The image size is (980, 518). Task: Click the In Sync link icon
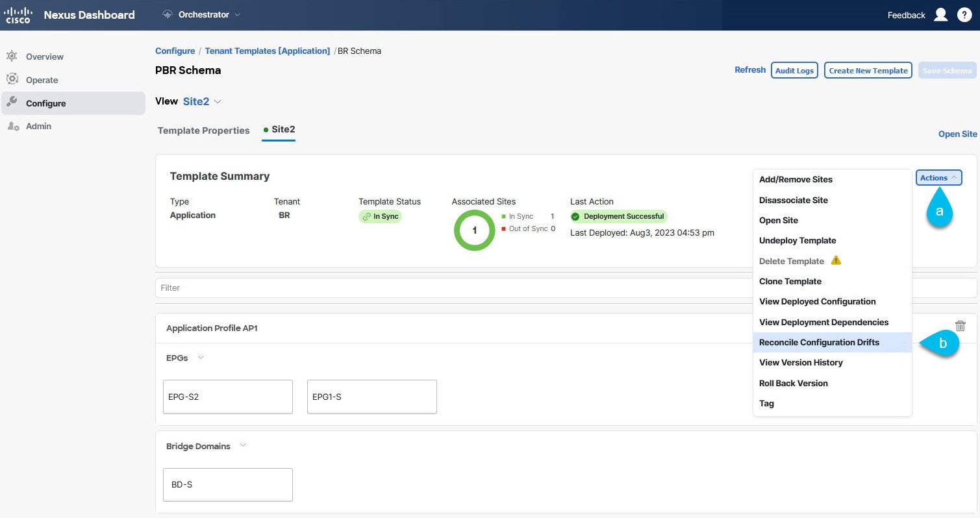coord(367,216)
